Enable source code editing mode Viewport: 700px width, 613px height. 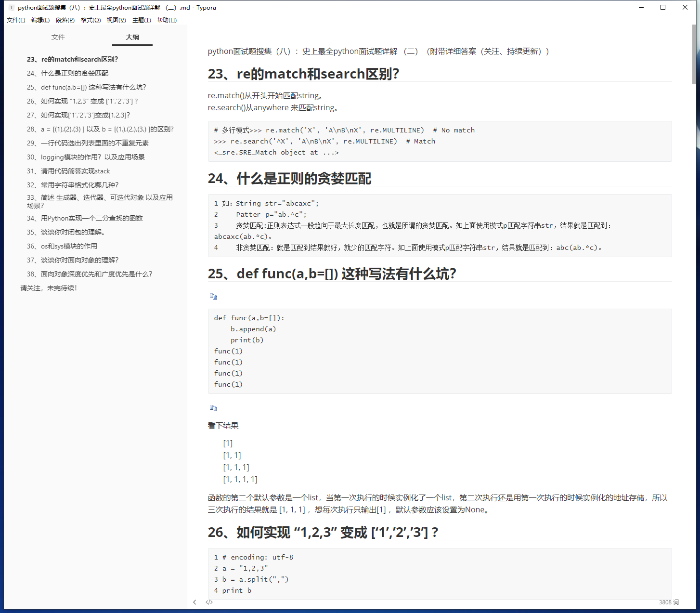[x=209, y=602]
